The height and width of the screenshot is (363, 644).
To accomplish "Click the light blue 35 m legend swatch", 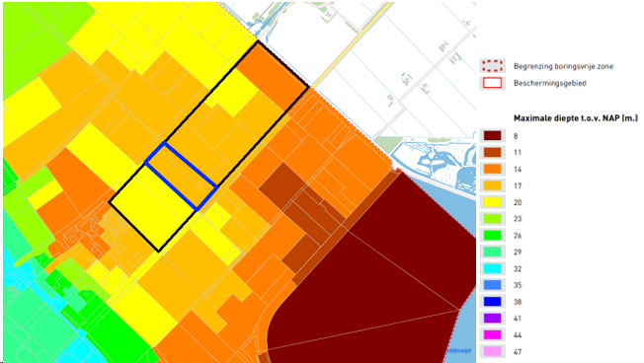I will pyautogui.click(x=492, y=285).
